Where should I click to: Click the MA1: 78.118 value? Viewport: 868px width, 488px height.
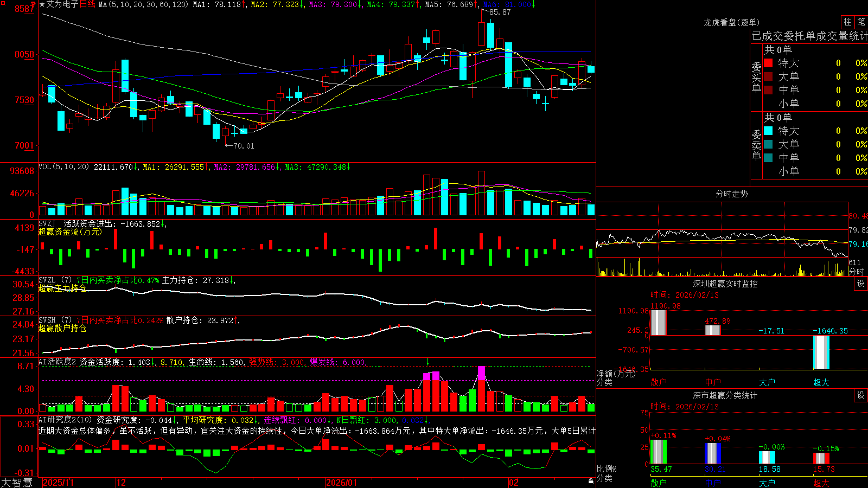point(219,4)
